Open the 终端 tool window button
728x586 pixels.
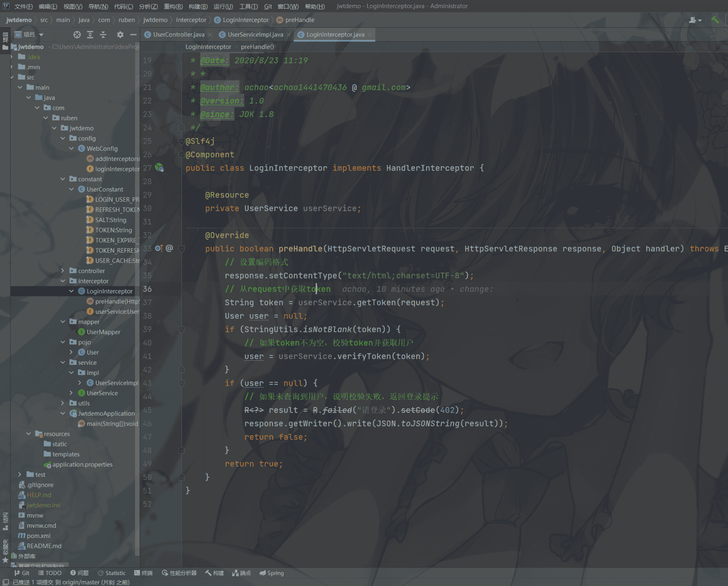pyautogui.click(x=144, y=573)
